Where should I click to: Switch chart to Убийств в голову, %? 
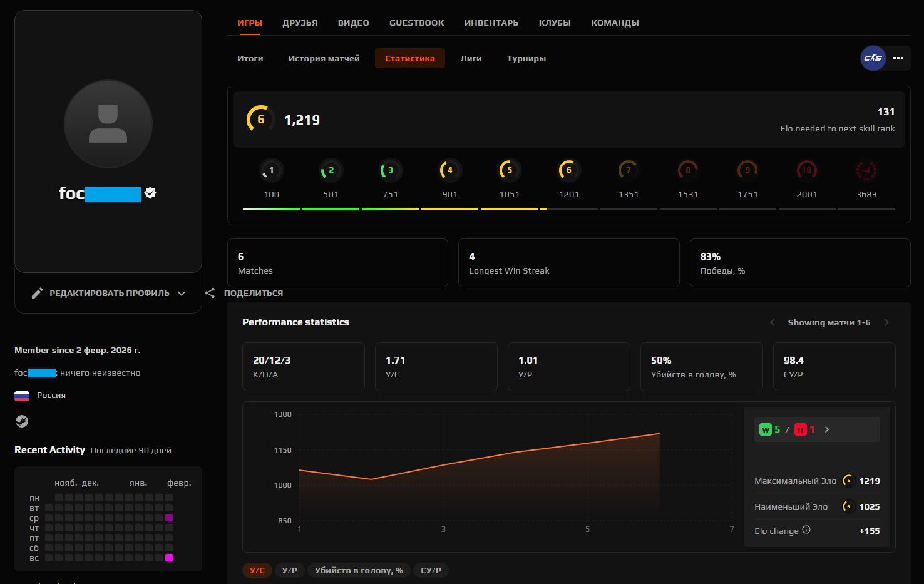click(x=359, y=570)
